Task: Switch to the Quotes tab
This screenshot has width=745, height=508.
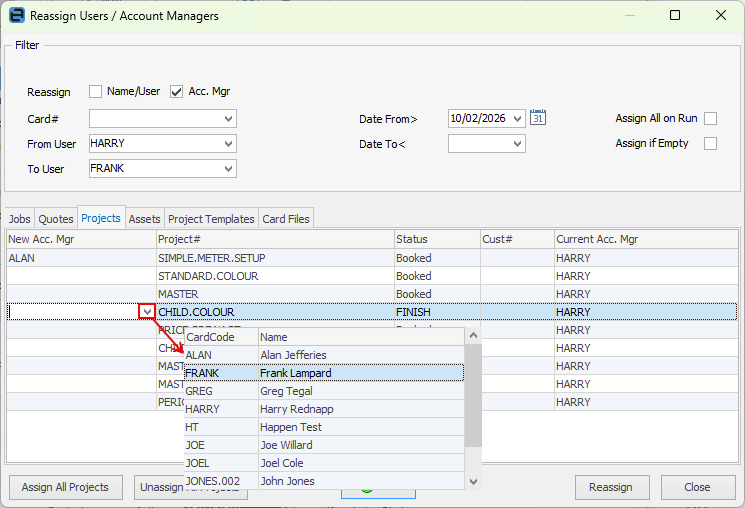Action: click(x=56, y=219)
